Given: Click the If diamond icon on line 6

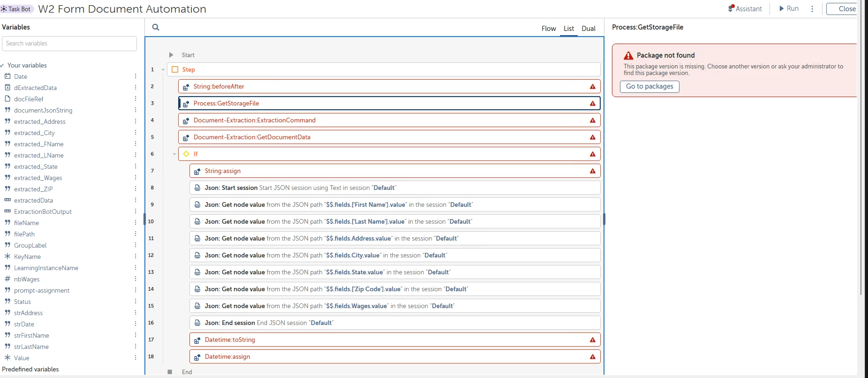Looking at the screenshot, I should click(x=186, y=154).
